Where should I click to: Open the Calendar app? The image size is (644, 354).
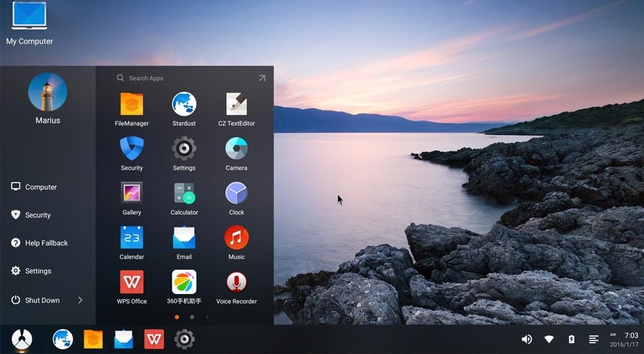pyautogui.click(x=132, y=237)
